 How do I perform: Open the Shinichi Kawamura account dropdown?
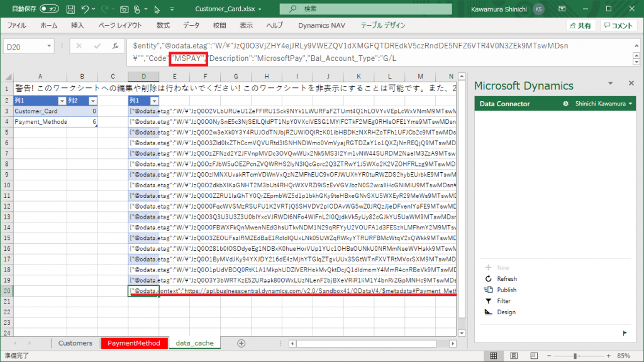tap(604, 104)
